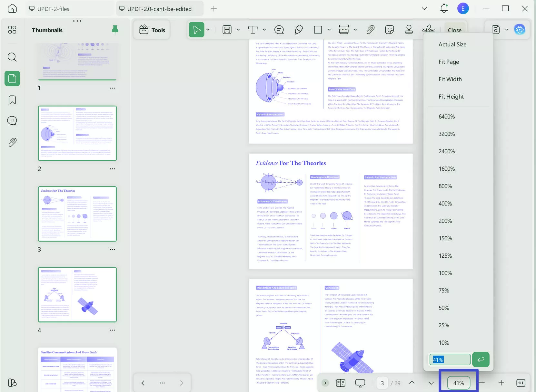
Task: Click the four-squares icon atop the left sidebar
Action: pos(12,30)
